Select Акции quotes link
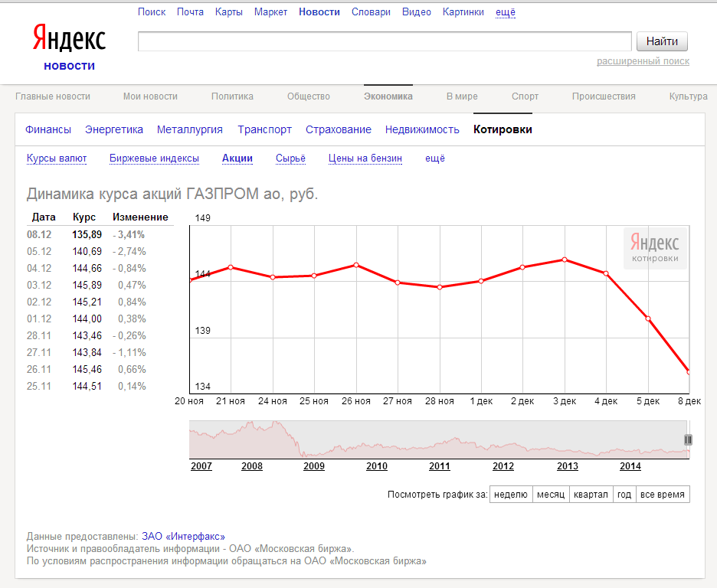 [x=237, y=158]
